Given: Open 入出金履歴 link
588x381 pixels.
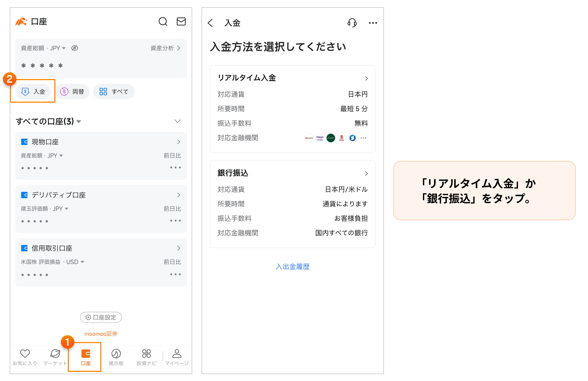Looking at the screenshot, I should 293,266.
